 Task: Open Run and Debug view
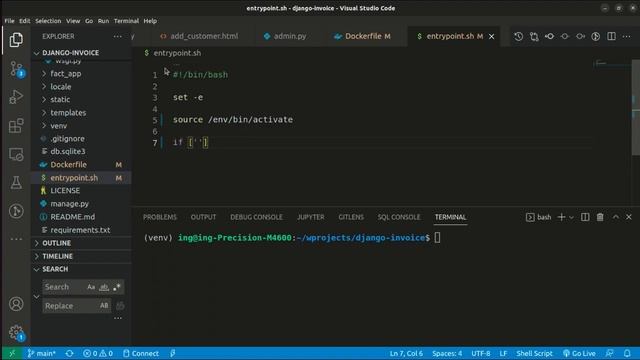click(x=16, y=97)
